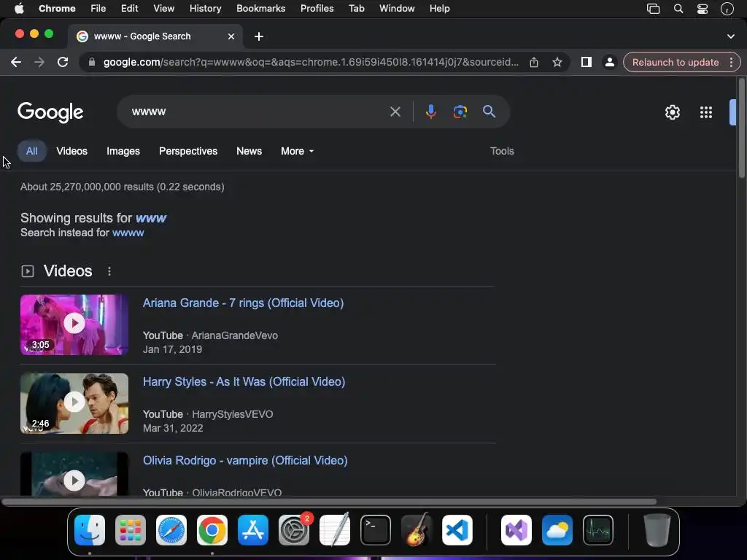Open Olivia Rodrigo vampire video link
Viewport: 747px width, 560px height.
click(245, 461)
